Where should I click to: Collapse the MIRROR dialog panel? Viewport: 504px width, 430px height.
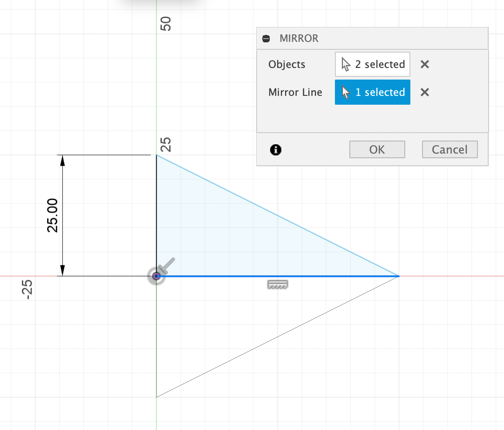(x=266, y=39)
